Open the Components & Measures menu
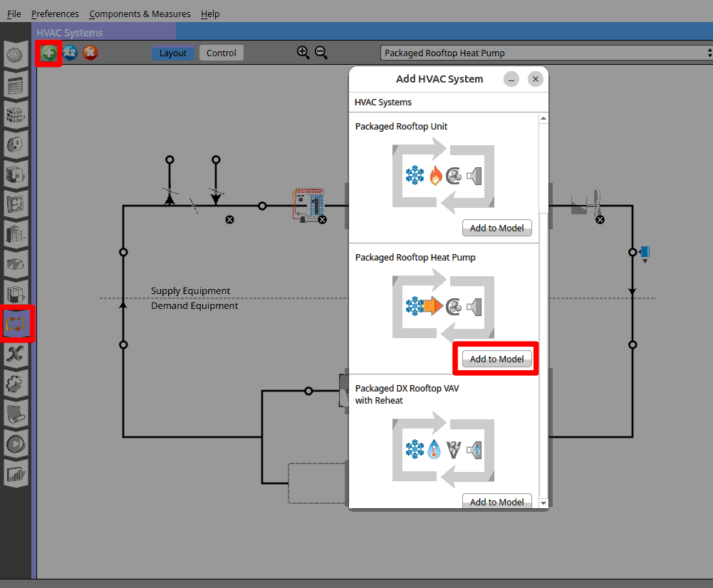The image size is (713, 588). click(x=140, y=14)
